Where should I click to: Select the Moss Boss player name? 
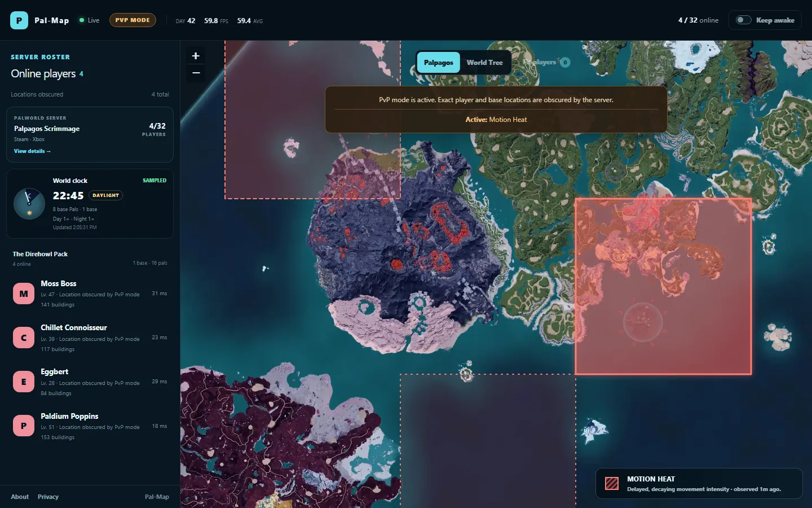58,283
